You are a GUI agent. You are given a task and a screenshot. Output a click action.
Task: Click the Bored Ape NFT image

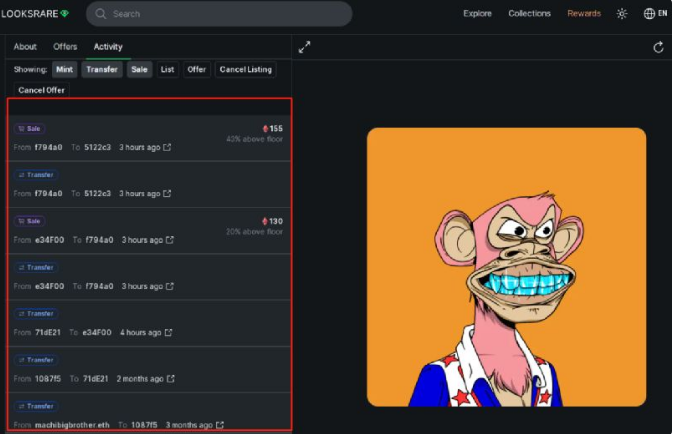(506, 267)
